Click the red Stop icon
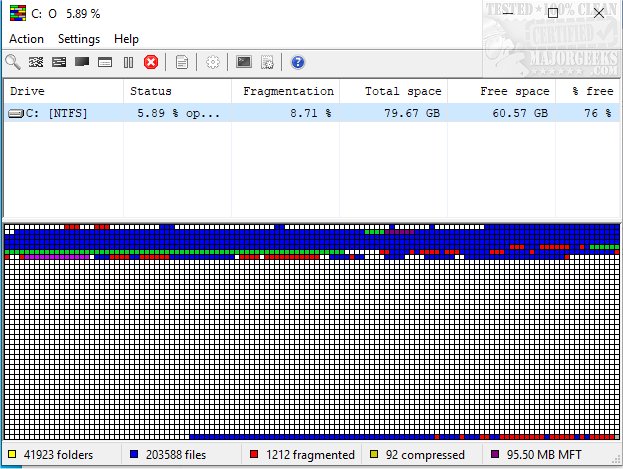Screen dimensions: 623x469 (x=151, y=62)
